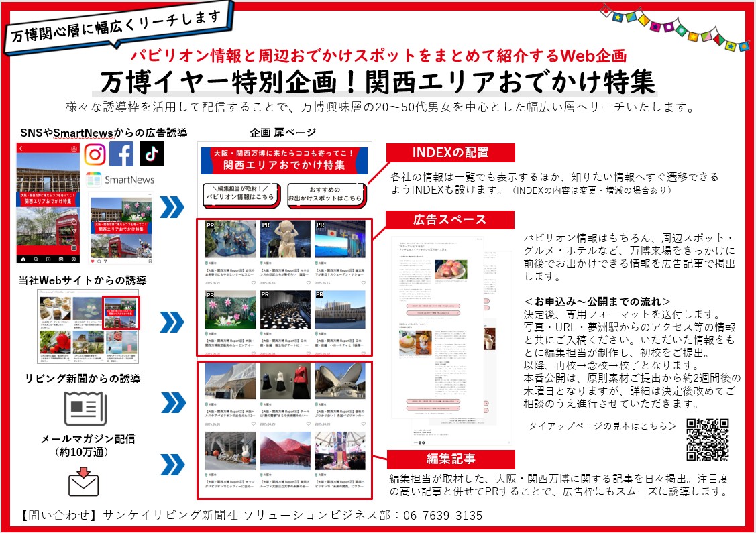The image size is (756, 533).
Task: Click the red phone Instagram story mockup
Action: 48,203
